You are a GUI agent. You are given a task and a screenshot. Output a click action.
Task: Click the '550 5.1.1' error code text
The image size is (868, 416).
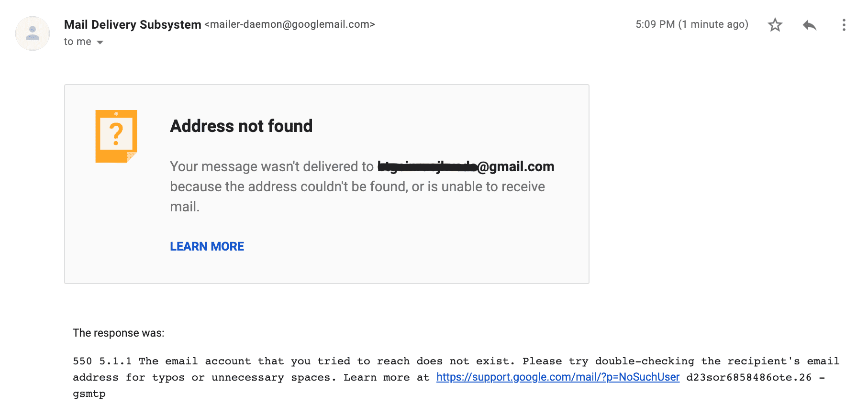[102, 361]
